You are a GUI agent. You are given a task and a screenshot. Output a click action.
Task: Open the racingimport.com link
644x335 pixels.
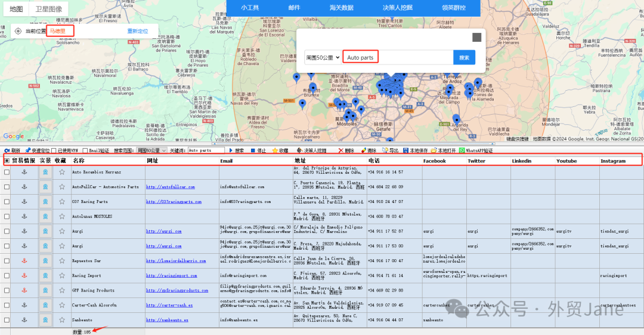pos(171,275)
